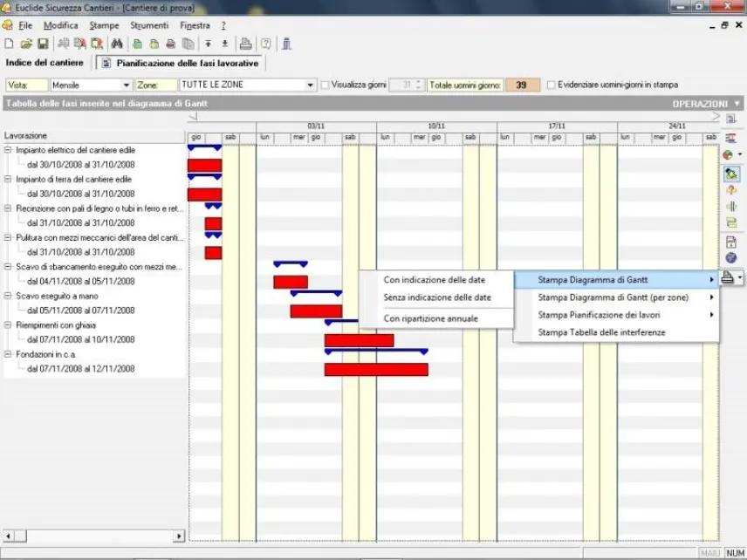Click the highlighted paint tool icon in sidebar
Screen dimensions: 747x560
coord(730,174)
